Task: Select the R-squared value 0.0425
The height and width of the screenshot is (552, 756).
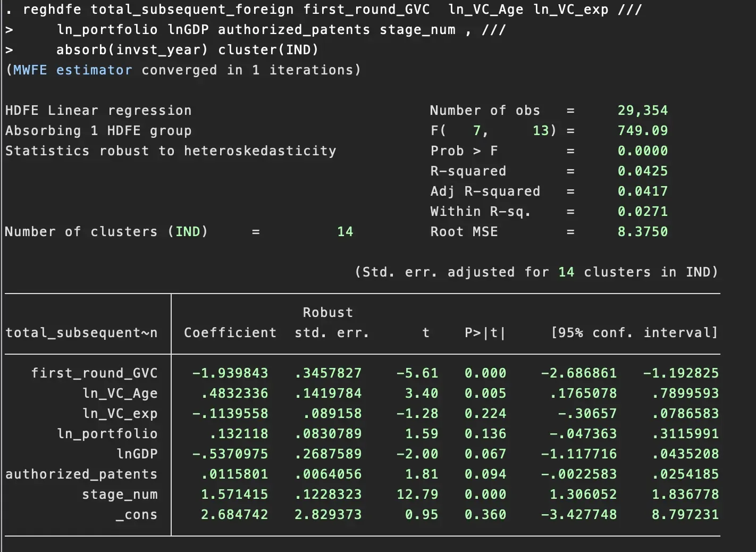Action: pyautogui.click(x=642, y=171)
